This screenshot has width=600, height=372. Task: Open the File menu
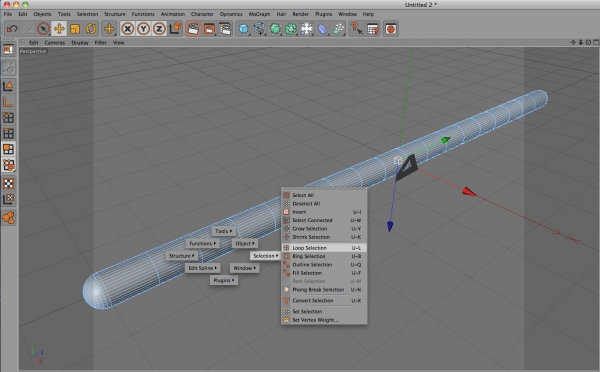click(x=8, y=14)
